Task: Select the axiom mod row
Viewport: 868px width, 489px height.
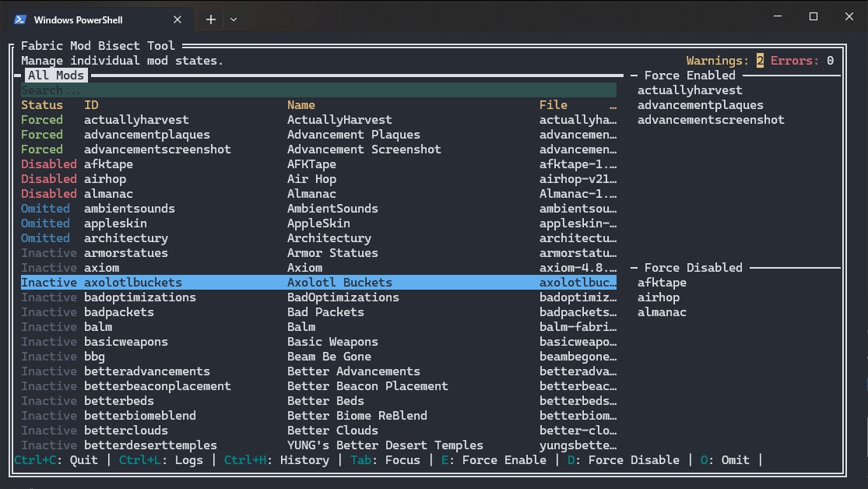Action: point(318,268)
